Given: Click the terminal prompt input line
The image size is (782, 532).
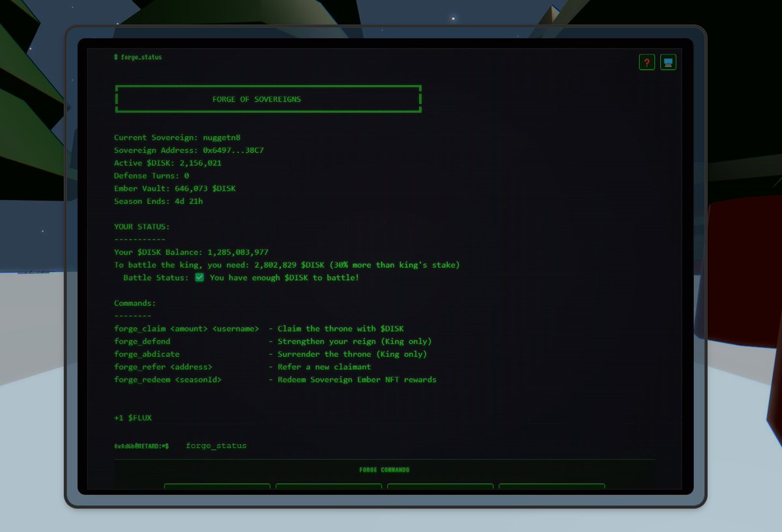Looking at the screenshot, I should pyautogui.click(x=216, y=445).
